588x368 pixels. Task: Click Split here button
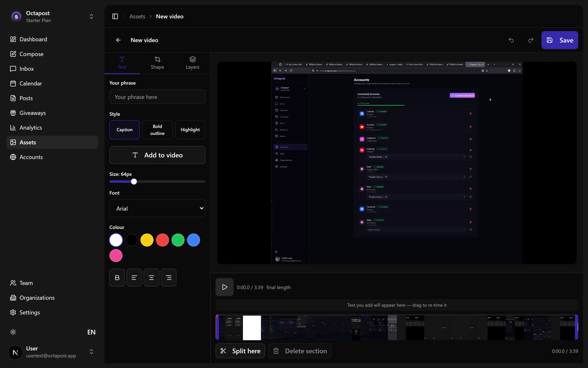tap(240, 351)
